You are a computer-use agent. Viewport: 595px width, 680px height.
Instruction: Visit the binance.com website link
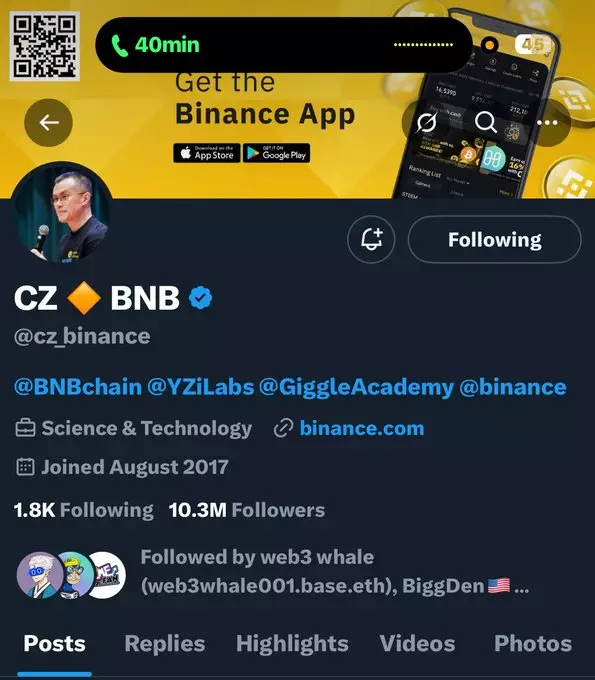[362, 428]
